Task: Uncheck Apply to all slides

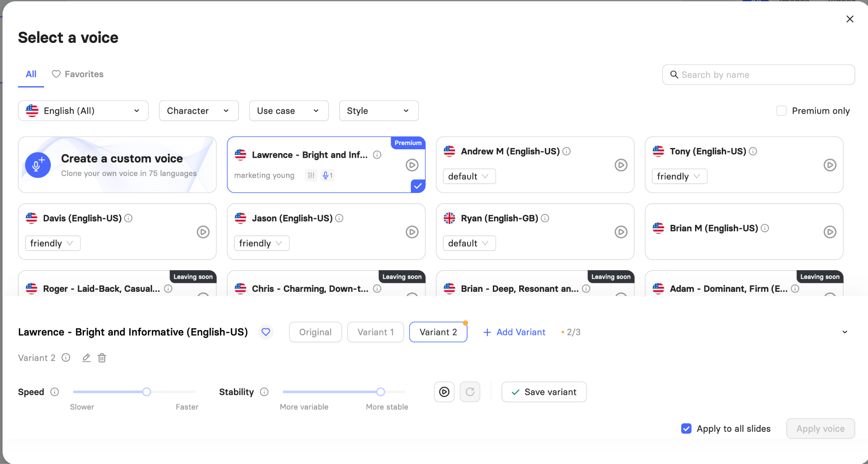Action: pyautogui.click(x=686, y=429)
